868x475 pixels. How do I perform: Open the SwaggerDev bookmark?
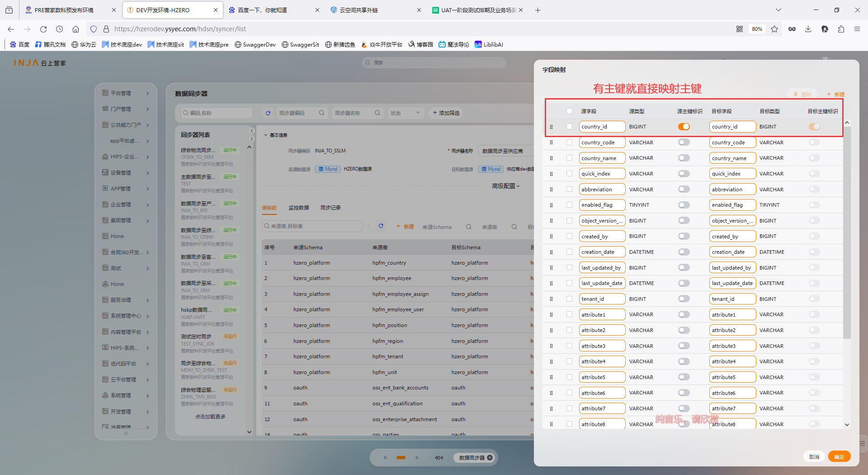(255, 44)
